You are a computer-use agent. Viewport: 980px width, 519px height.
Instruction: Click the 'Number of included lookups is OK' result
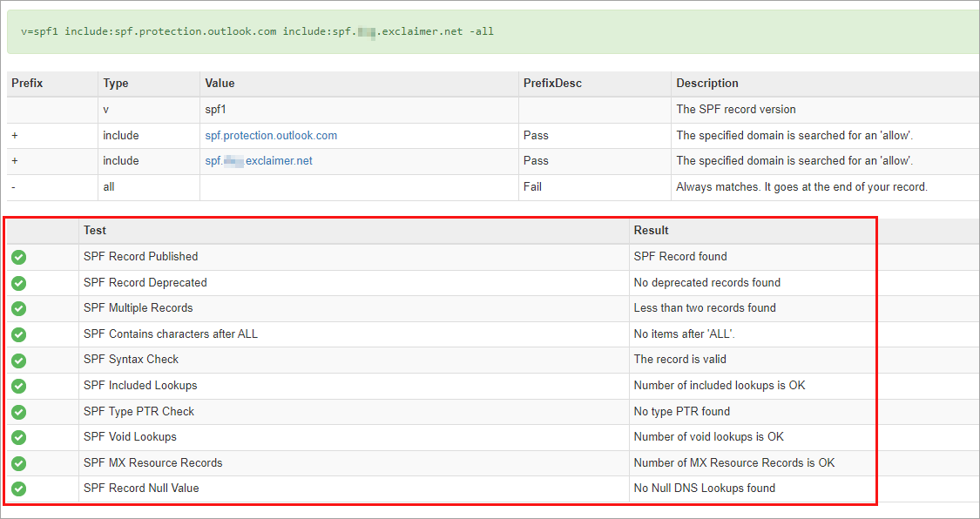tap(720, 386)
